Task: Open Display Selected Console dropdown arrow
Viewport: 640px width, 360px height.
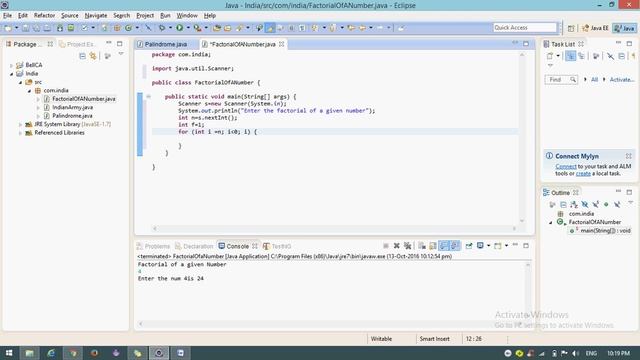Action: pos(488,246)
